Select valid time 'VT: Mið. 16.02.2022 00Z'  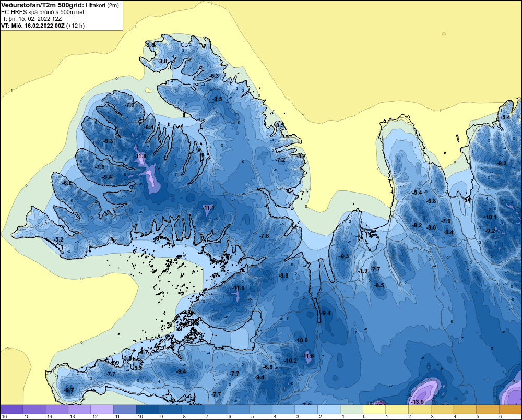(x=32, y=26)
